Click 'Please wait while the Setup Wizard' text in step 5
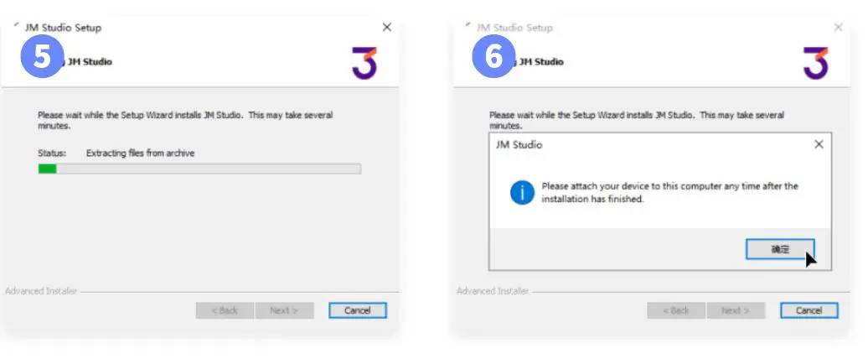The height and width of the screenshot is (359, 868). click(185, 120)
